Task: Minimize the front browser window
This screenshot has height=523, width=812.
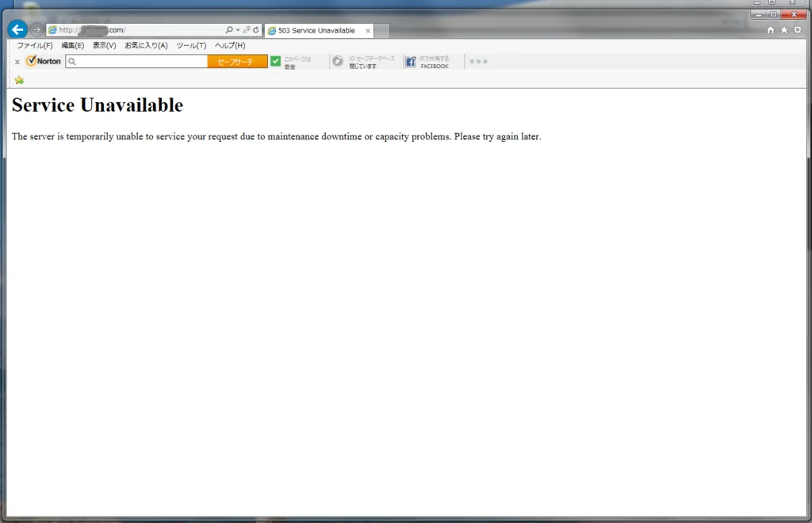Action: tap(758, 14)
